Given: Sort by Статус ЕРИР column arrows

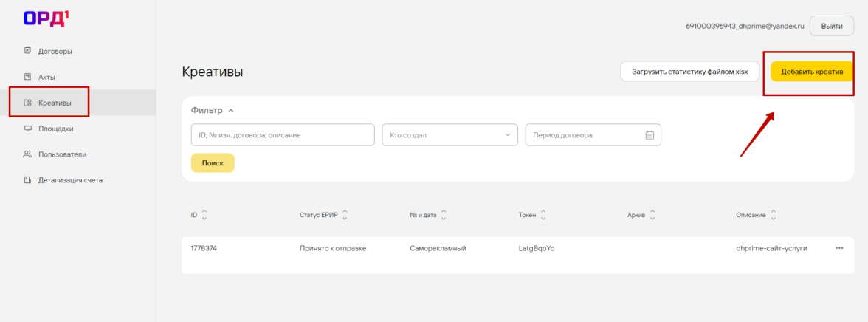Looking at the screenshot, I should click(x=345, y=215).
